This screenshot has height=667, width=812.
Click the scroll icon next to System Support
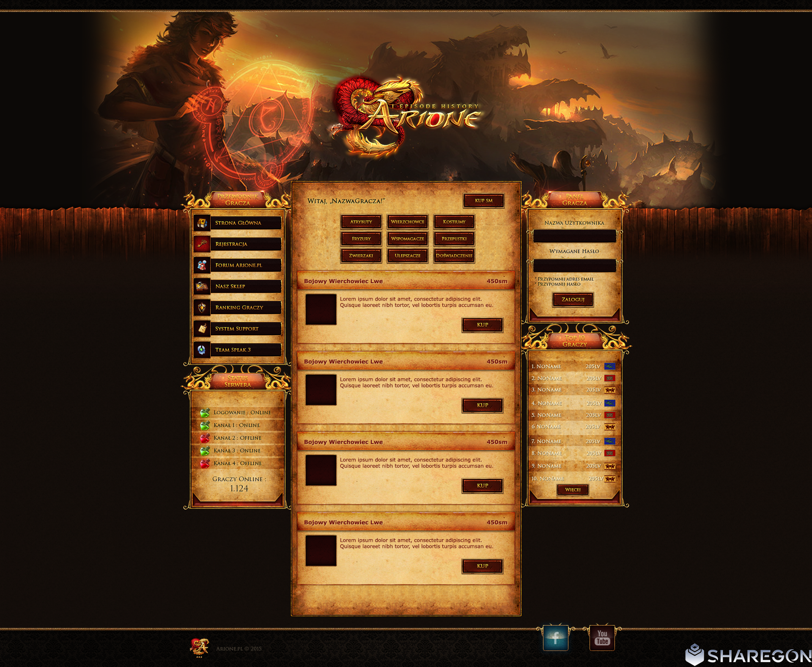pyautogui.click(x=202, y=328)
